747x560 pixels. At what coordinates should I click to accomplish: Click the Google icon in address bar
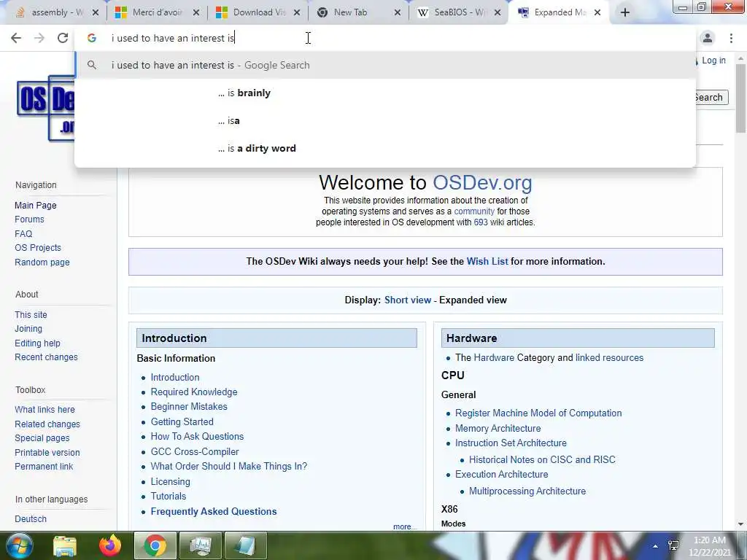tap(92, 38)
